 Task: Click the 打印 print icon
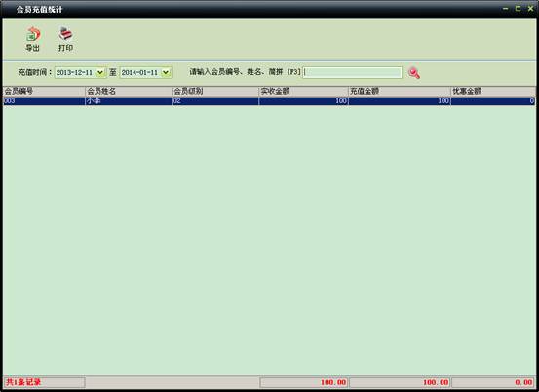[x=65, y=34]
